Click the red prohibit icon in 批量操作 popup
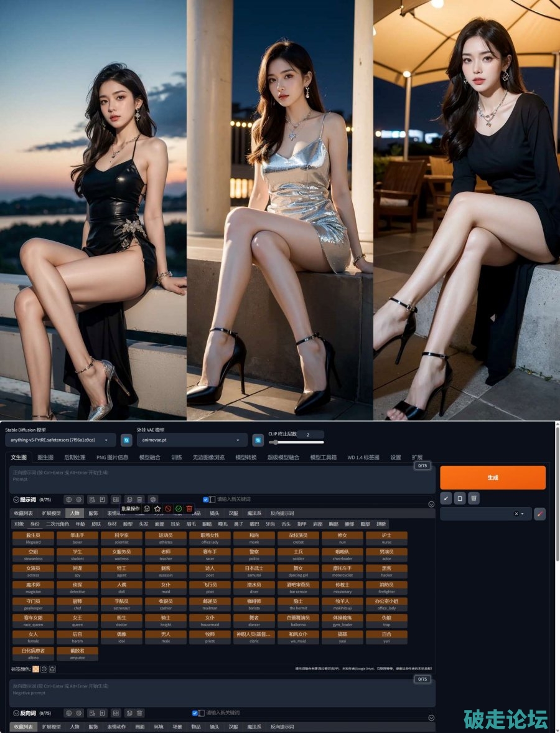The width and height of the screenshot is (560, 733). [168, 509]
